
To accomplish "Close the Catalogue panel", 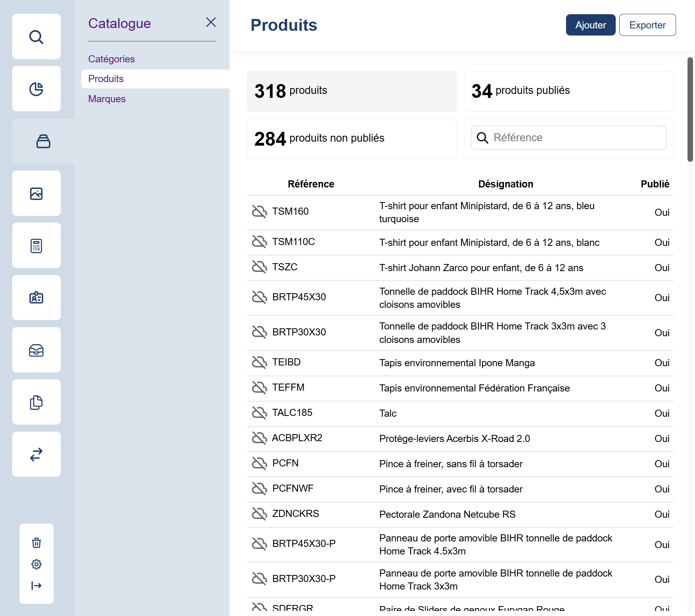I will click(x=211, y=22).
